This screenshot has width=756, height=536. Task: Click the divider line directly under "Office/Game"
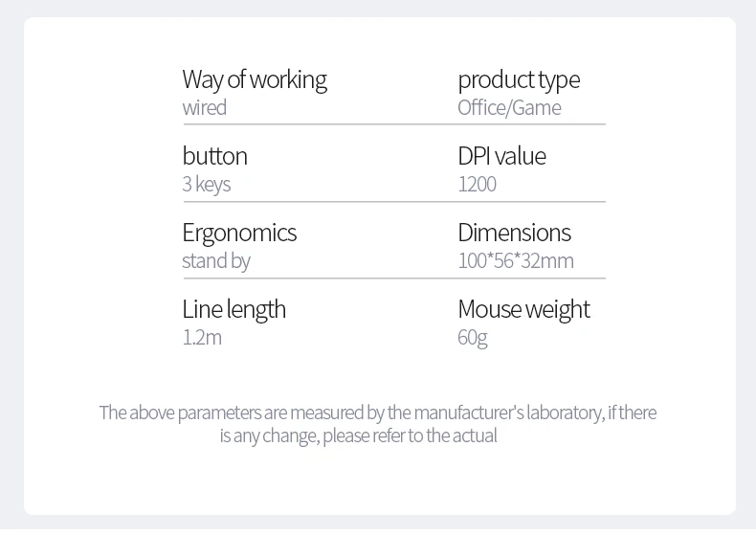tap(531, 124)
